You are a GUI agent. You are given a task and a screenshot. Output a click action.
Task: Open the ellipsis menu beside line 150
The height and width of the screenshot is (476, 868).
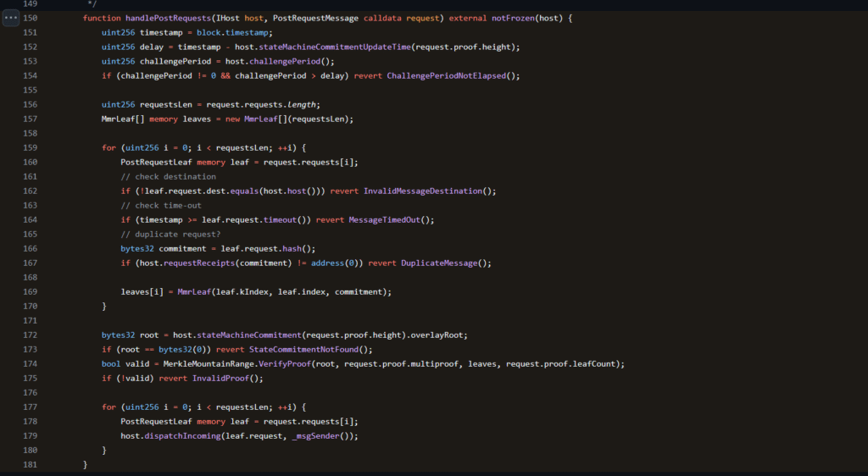(x=10, y=18)
